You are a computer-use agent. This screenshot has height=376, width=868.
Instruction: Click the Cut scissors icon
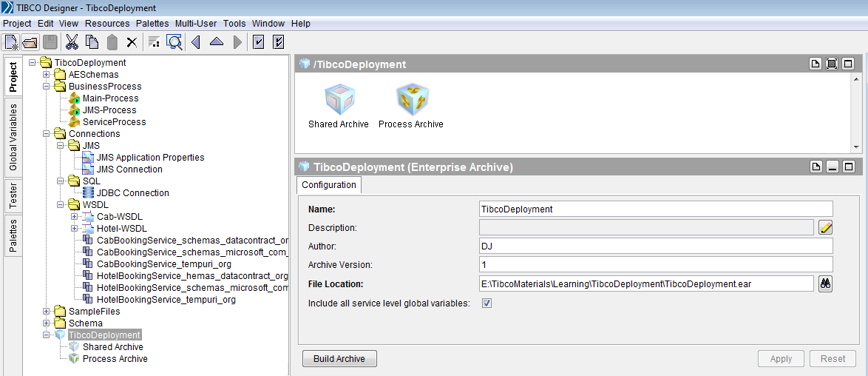pos(72,42)
